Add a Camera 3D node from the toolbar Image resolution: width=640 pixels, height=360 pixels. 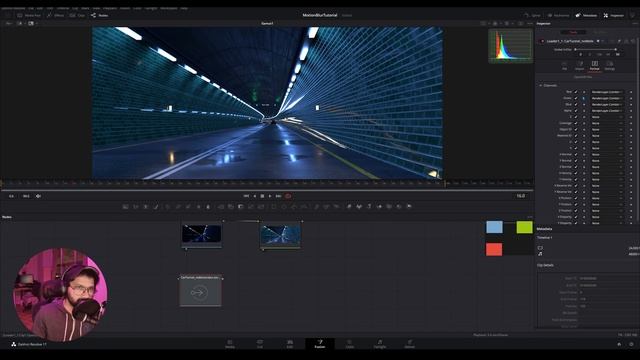389,207
